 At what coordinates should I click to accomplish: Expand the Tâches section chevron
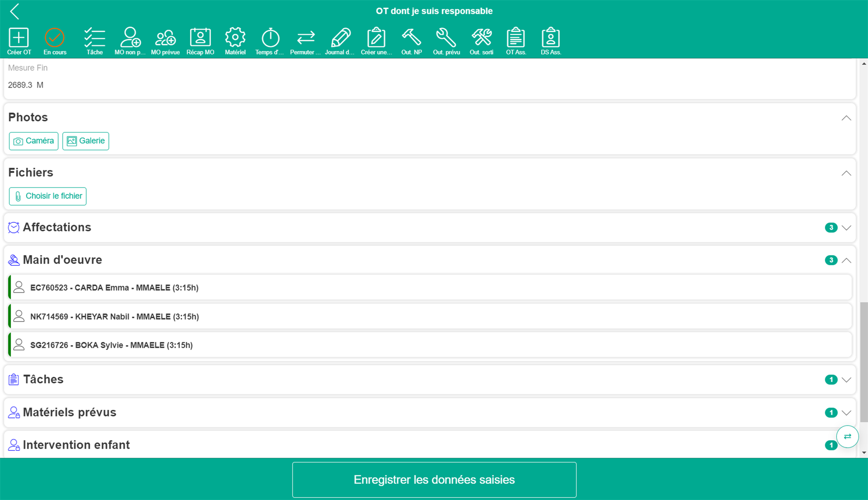[x=846, y=380]
